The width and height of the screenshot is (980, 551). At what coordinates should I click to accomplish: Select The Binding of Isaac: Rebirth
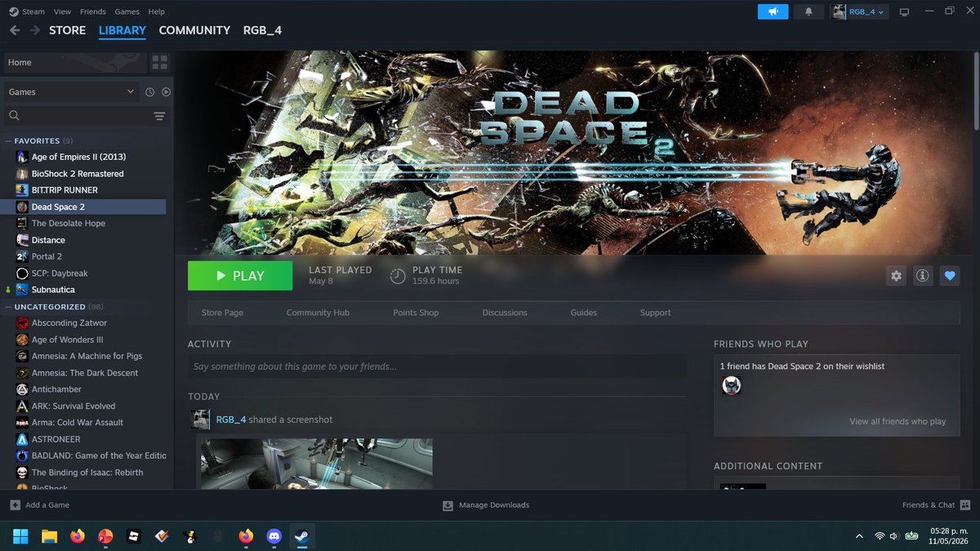pos(87,473)
